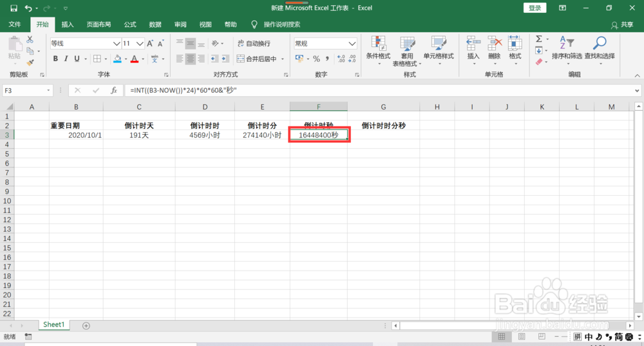
Task: Click the Borders icon
Action: (x=97, y=59)
